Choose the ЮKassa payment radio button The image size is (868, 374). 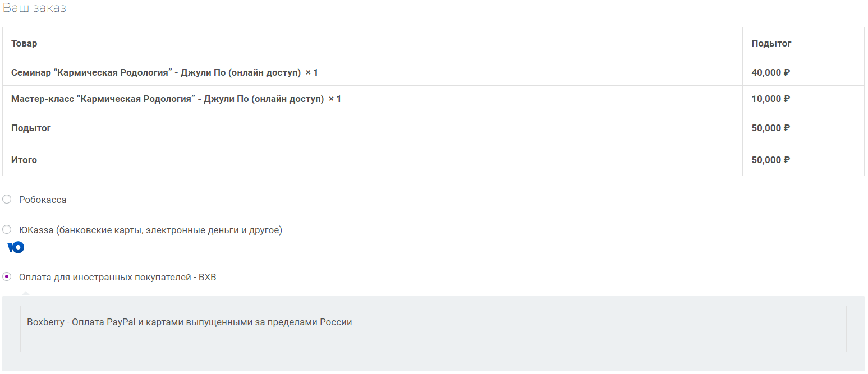[x=7, y=229]
